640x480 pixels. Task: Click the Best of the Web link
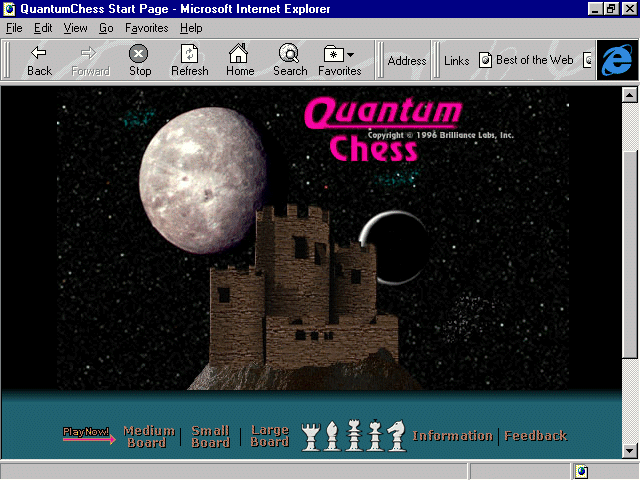[527, 60]
